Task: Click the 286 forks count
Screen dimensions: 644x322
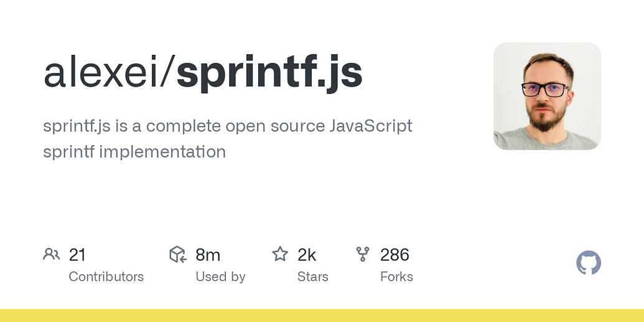Action: pos(394,255)
